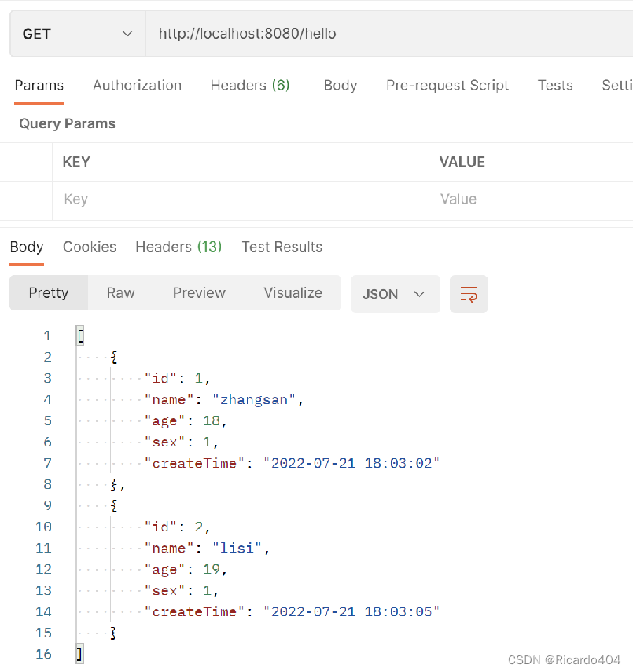Select the Preview response view
The image size is (633, 672).
click(198, 293)
